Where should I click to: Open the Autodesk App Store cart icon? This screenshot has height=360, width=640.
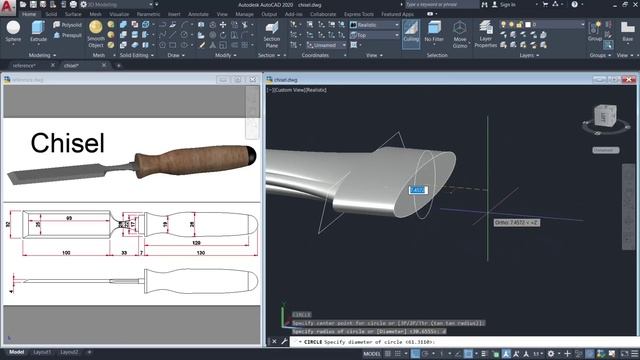(545, 4)
